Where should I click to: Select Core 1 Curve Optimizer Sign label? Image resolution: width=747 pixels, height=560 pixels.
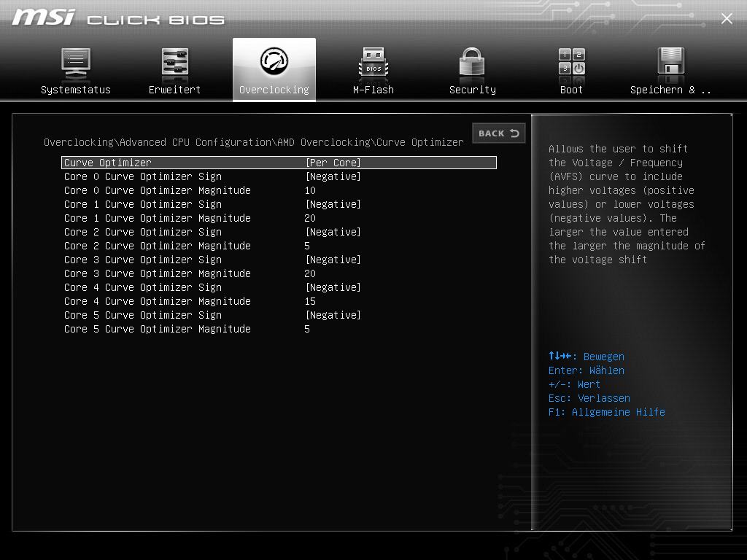(x=143, y=204)
